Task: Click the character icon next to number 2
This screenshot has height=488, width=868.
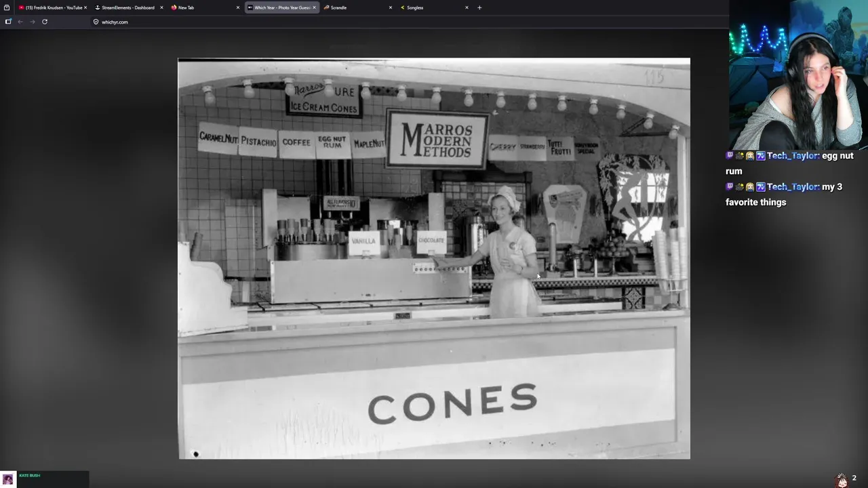Action: click(x=842, y=480)
